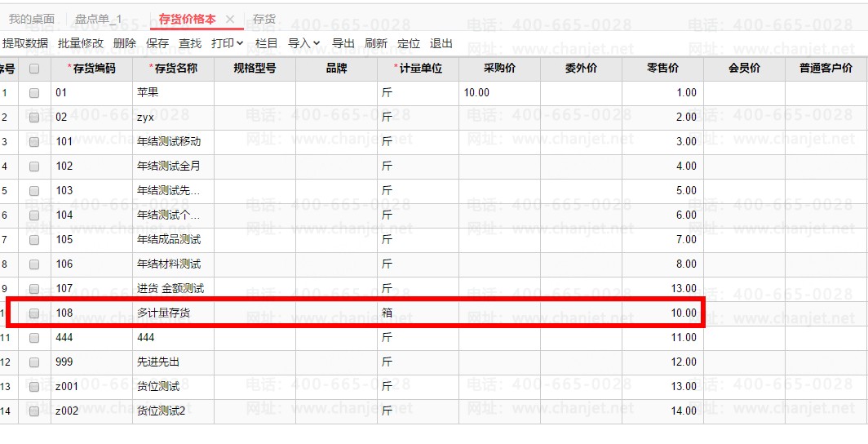Viewport: 868px width, 444px height.
Task: Select checkbox for 年结成品测试 row
Action: [34, 240]
